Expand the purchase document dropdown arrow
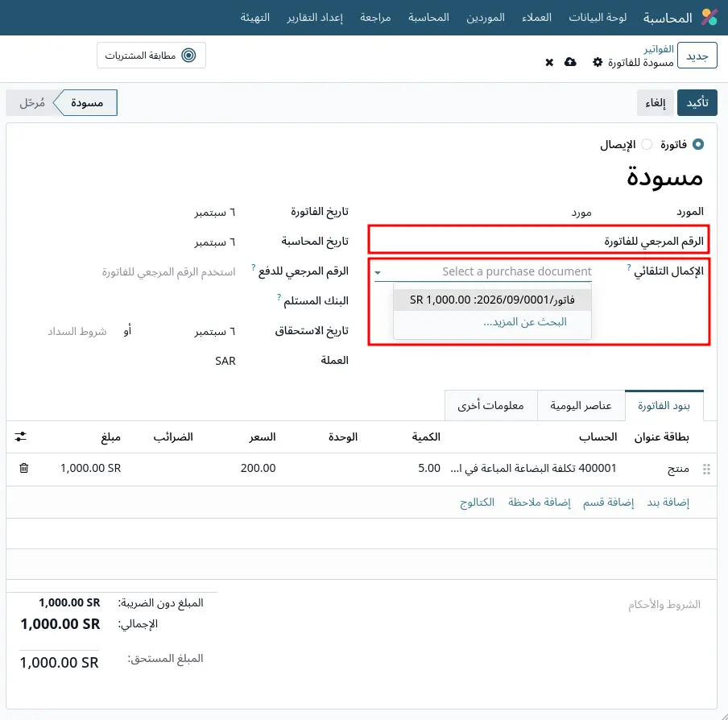The height and width of the screenshot is (720, 728). pos(378,272)
